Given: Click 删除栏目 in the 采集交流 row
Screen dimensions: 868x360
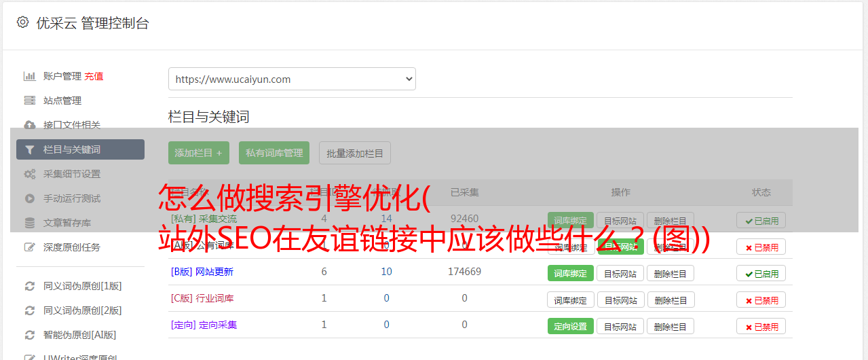Looking at the screenshot, I should click(671, 220).
